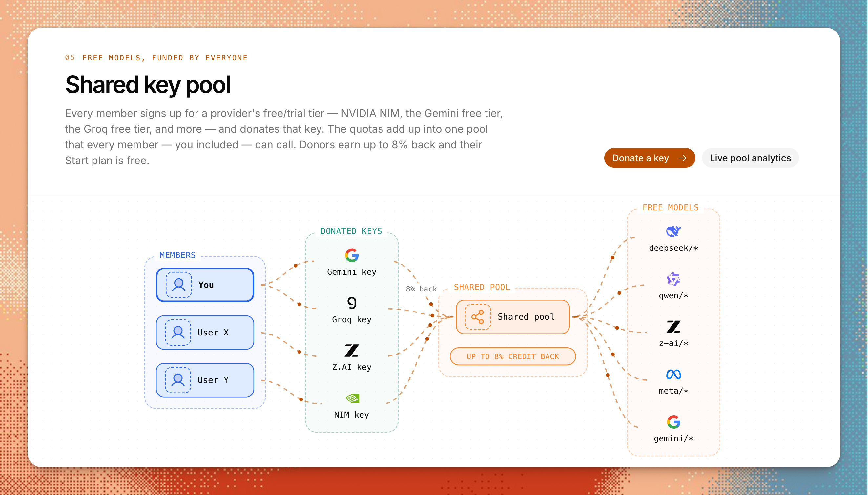Click the Shared key pool title
The image size is (868, 495).
point(148,85)
